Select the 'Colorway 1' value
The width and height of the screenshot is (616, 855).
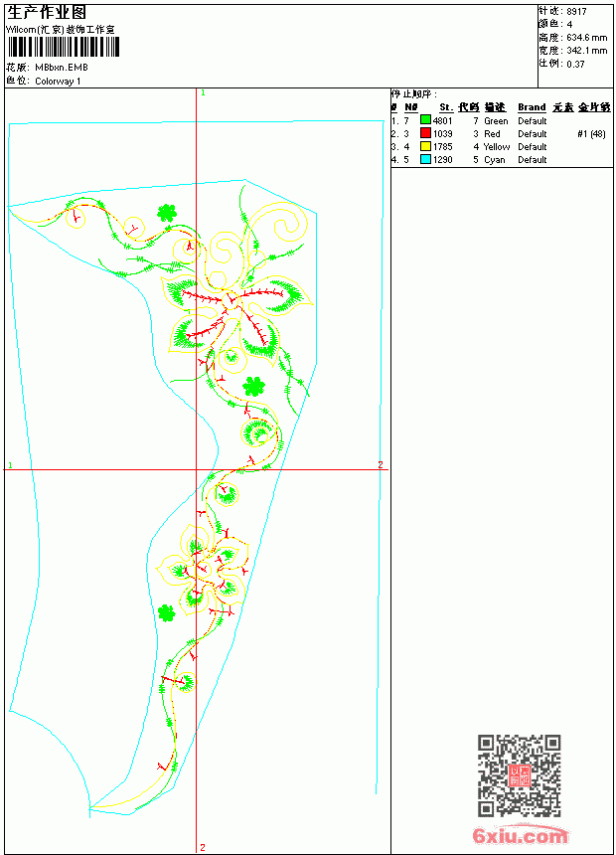pyautogui.click(x=58, y=82)
